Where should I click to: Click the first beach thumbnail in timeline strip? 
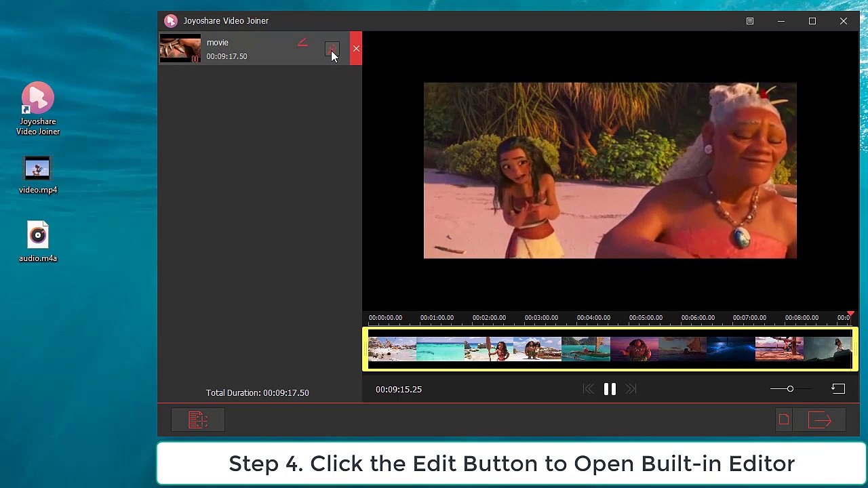point(392,348)
